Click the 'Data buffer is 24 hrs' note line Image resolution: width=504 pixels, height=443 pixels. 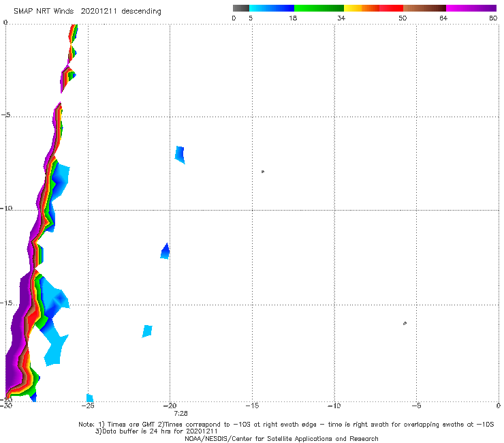click(x=157, y=431)
